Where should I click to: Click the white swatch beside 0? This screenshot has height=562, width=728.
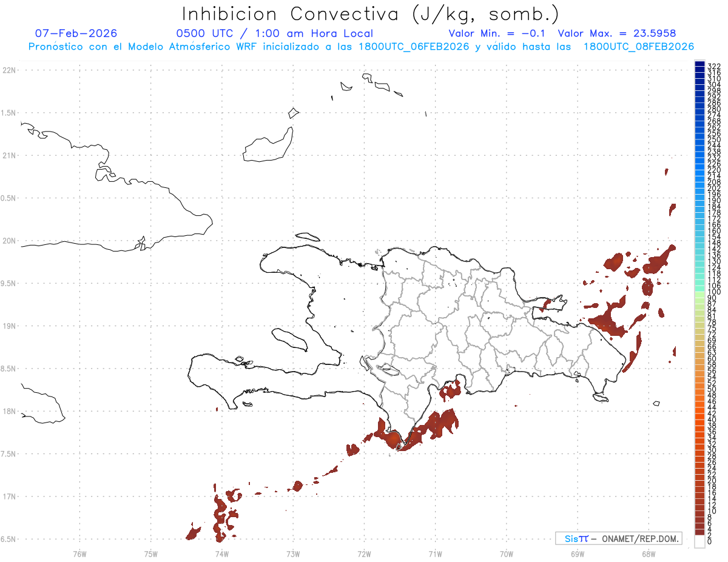699,541
